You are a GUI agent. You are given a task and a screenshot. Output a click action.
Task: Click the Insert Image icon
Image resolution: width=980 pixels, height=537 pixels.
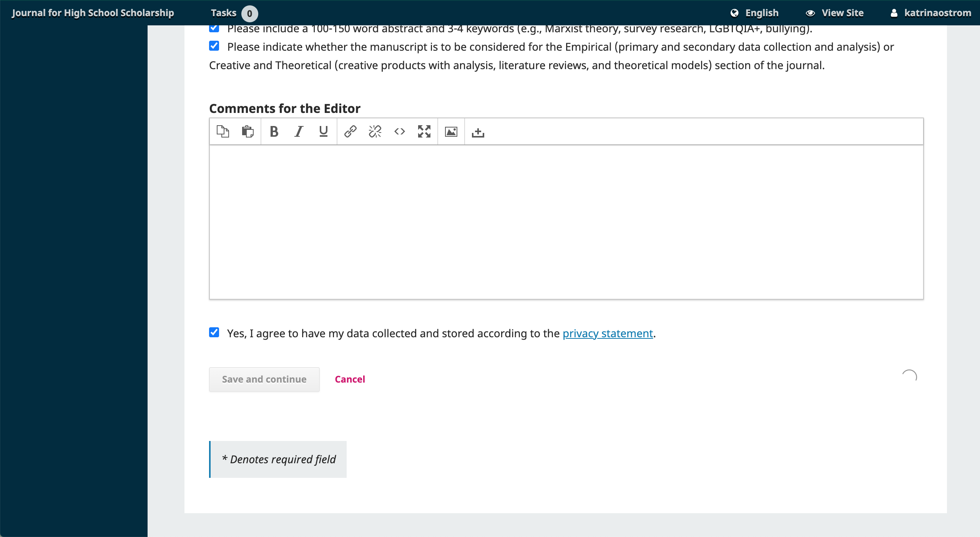point(452,132)
